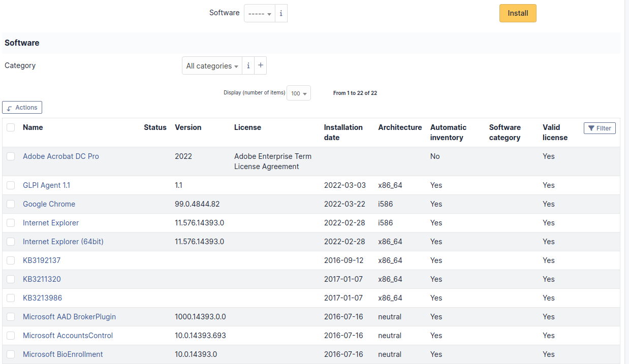Click the Valid license column header

(x=555, y=133)
